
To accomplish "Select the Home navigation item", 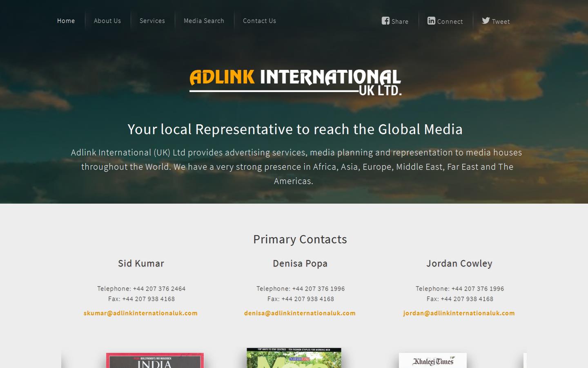I will click(x=66, y=20).
